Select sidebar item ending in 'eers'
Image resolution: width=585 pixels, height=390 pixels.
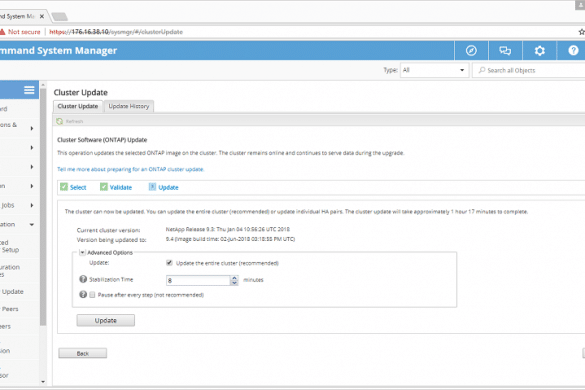5,327
